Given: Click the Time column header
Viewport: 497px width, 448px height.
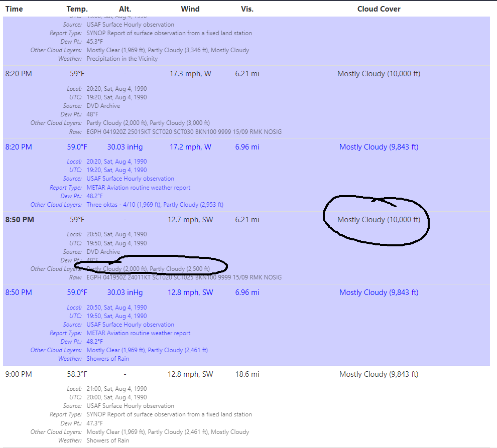Looking at the screenshot, I should pos(14,9).
